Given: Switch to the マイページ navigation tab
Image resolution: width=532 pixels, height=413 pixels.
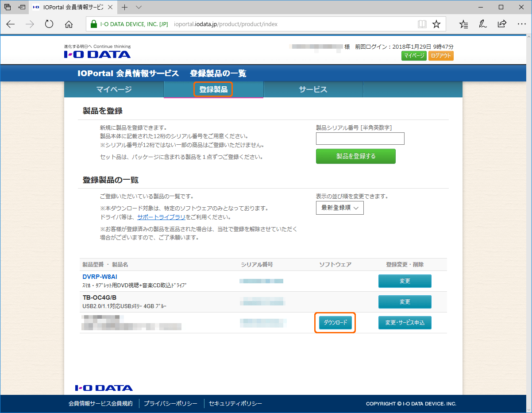Looking at the screenshot, I should point(114,89).
